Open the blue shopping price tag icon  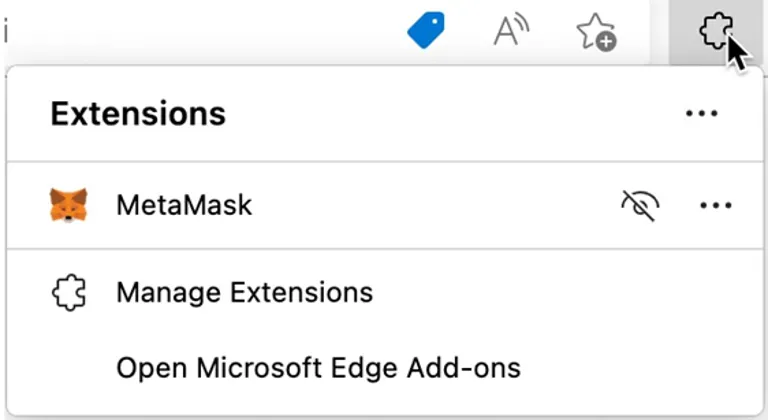(x=426, y=30)
